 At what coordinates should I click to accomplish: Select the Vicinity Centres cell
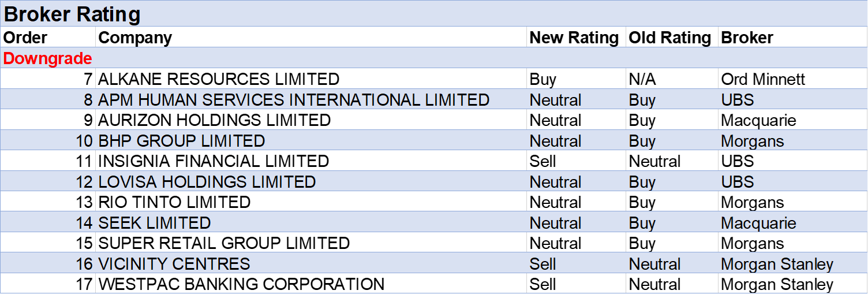174,264
